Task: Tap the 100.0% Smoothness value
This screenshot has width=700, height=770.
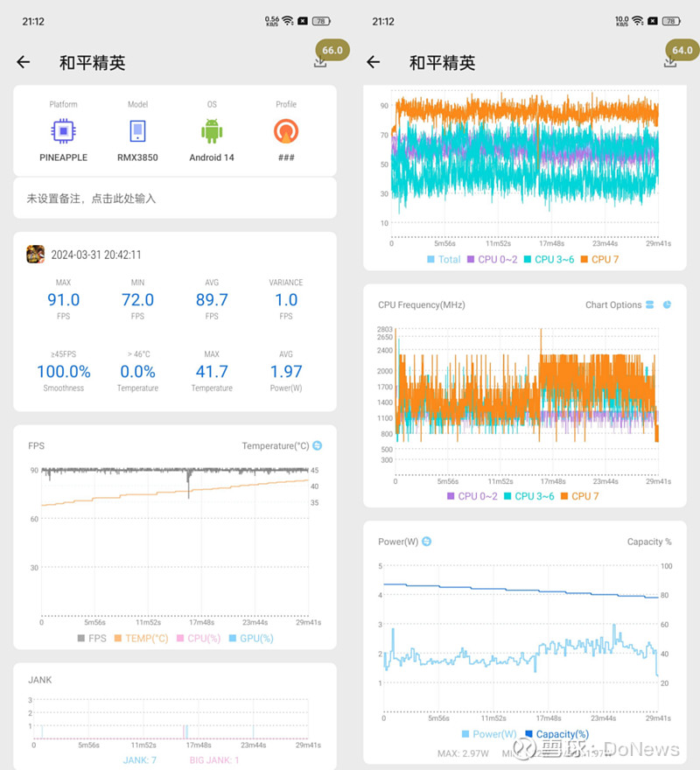Action: pyautogui.click(x=63, y=371)
